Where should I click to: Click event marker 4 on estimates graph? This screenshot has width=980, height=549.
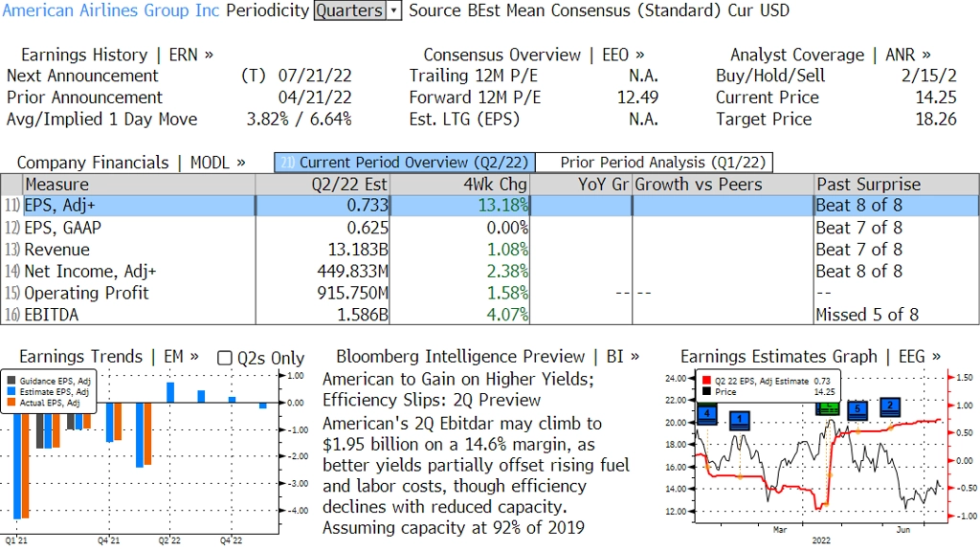point(707,415)
